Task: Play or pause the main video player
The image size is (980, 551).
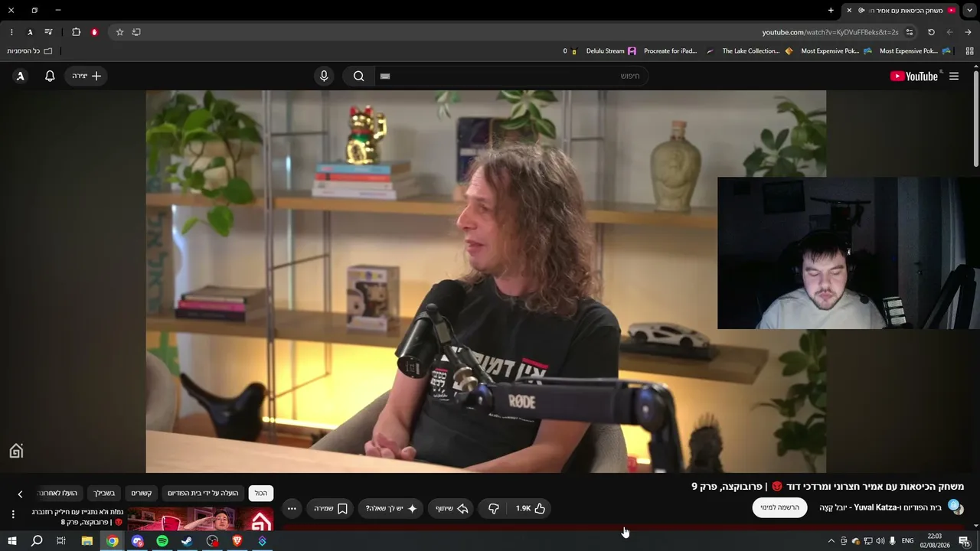Action: pyautogui.click(x=486, y=282)
